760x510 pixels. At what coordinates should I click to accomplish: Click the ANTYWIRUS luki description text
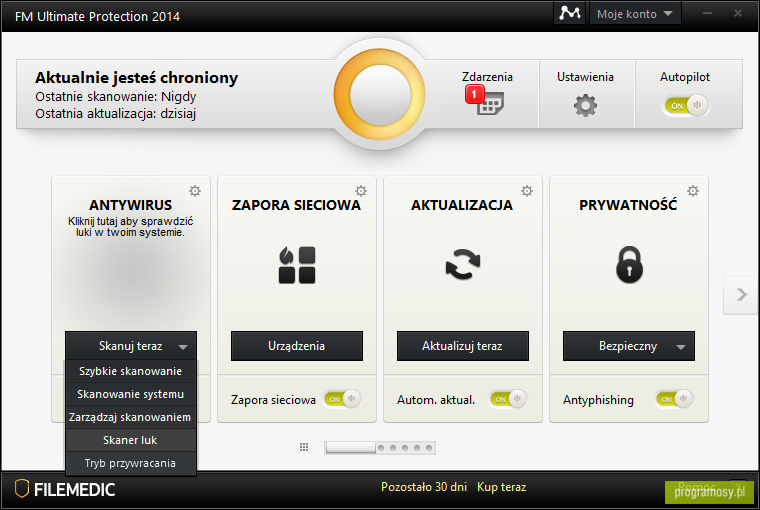point(130,227)
